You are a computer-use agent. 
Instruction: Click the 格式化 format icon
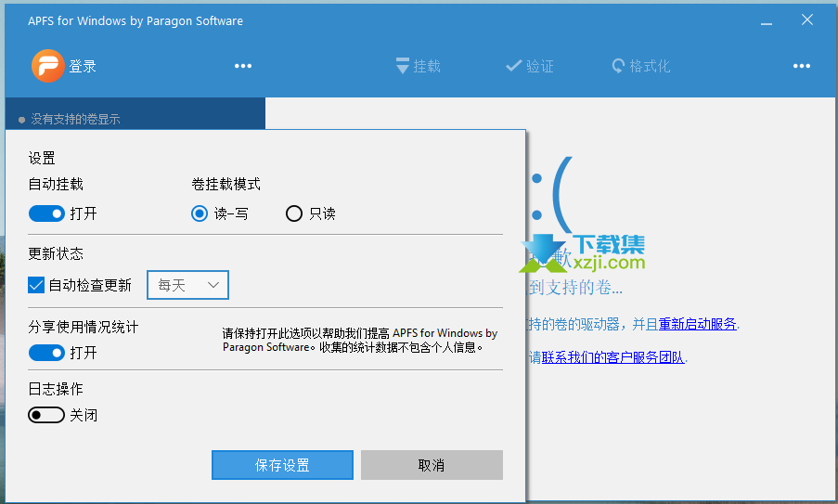coord(618,66)
